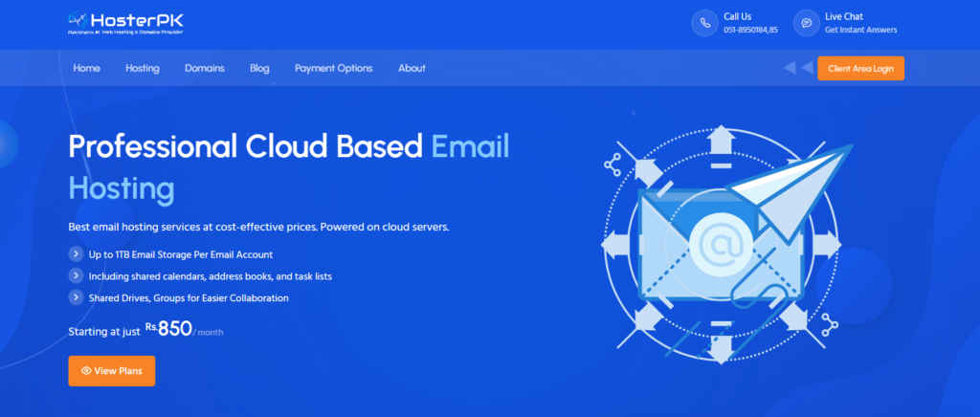Click the Client Area Login button
The image size is (980, 417).
coord(860,68)
